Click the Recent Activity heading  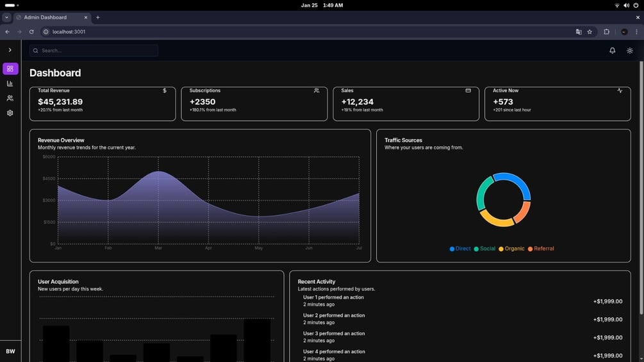click(x=317, y=281)
